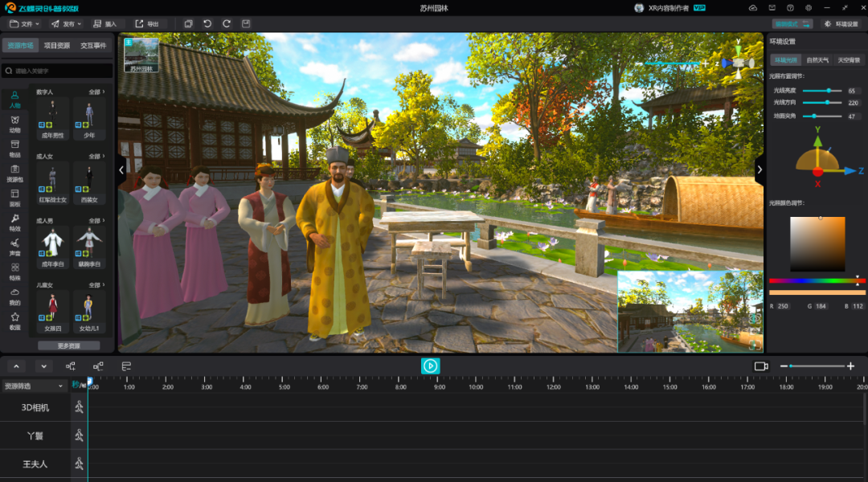This screenshot has width=868, height=482.
Task: Click the camera record icon above timeline
Action: point(761,366)
